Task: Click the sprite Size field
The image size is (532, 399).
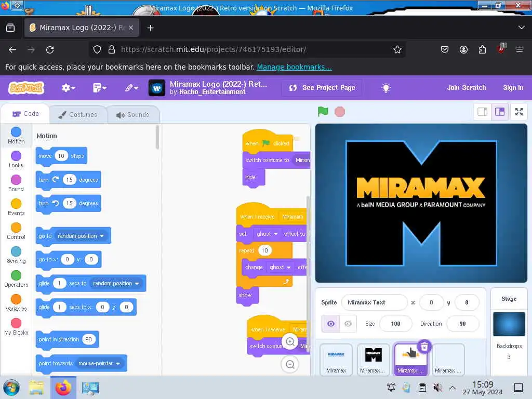Action: tap(395, 324)
